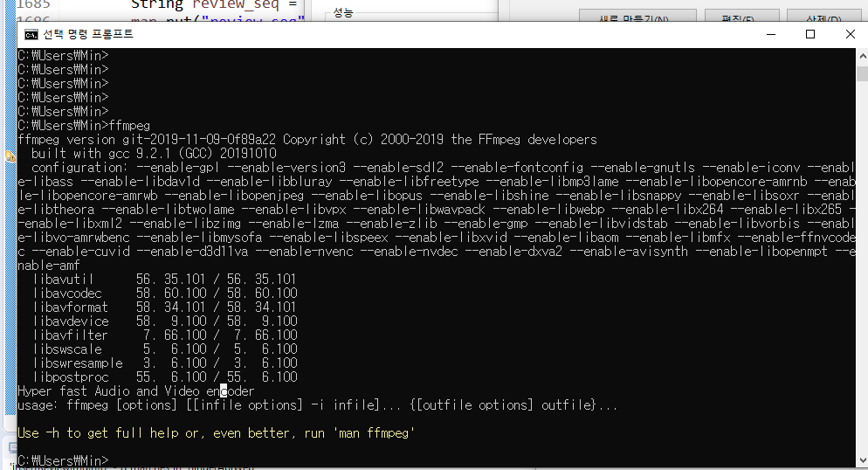Close the Command Prompt window
868x470 pixels.
[851, 34]
